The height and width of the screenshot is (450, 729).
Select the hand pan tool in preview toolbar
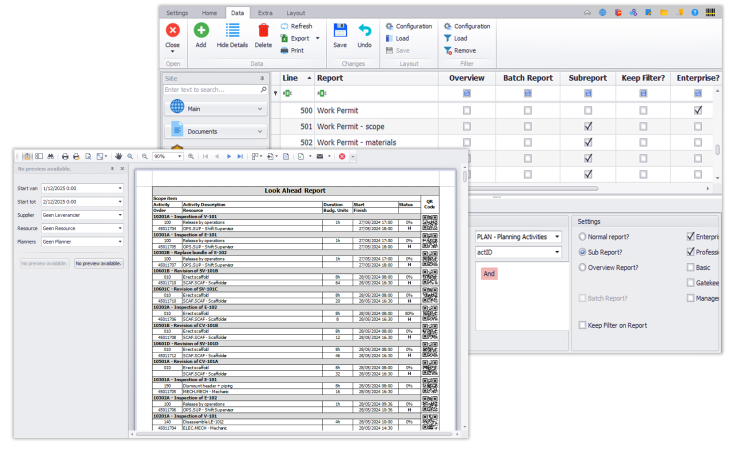point(118,156)
